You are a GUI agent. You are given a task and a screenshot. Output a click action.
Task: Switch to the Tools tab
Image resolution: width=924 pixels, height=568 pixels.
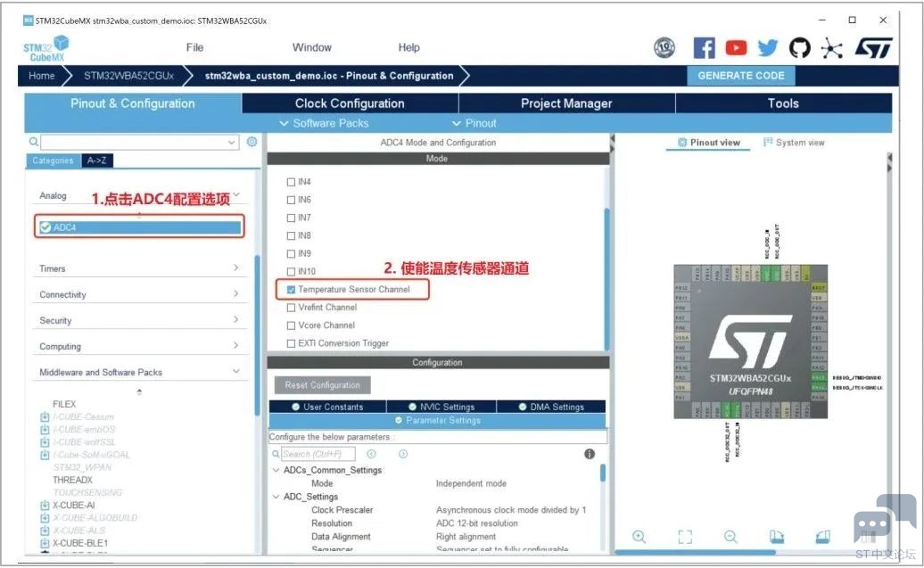[x=783, y=103]
